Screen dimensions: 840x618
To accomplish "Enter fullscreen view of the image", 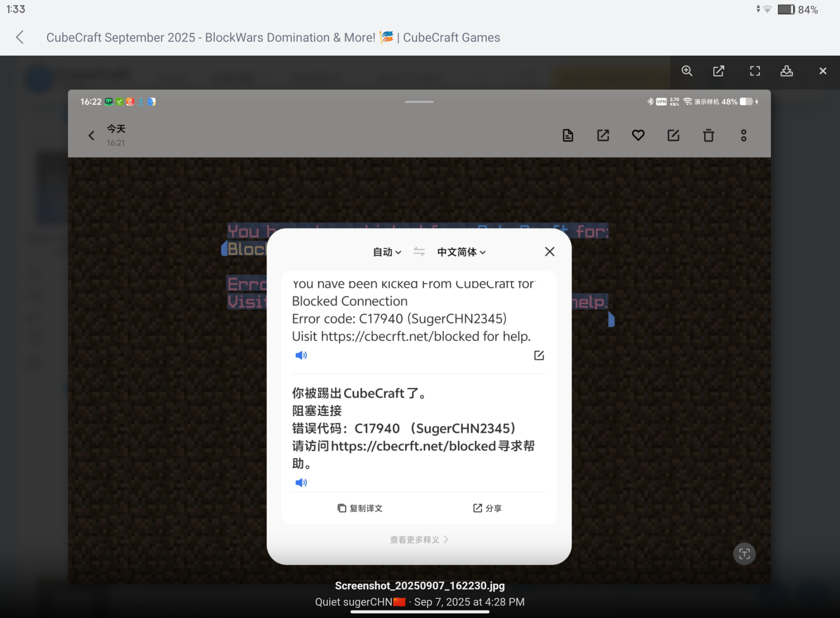I will pyautogui.click(x=755, y=71).
